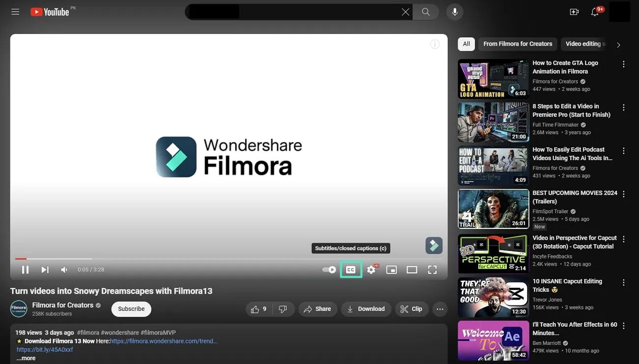
Task: Open the Incyte Feedbacks channel
Action: pos(552,256)
